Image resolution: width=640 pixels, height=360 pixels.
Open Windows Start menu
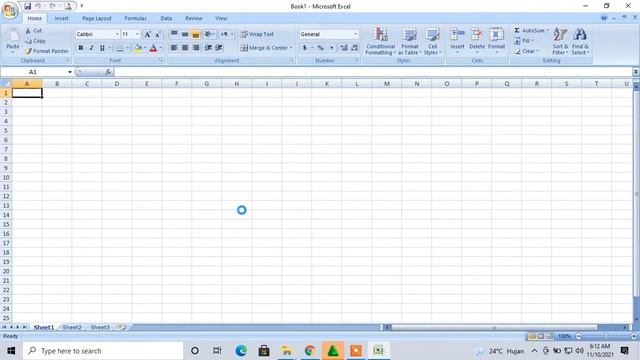[x=11, y=351]
